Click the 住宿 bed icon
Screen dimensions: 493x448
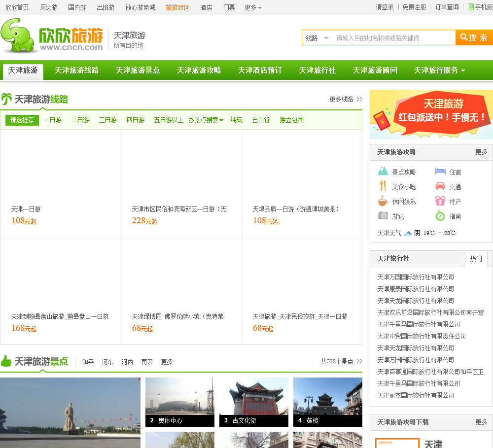[x=440, y=172]
